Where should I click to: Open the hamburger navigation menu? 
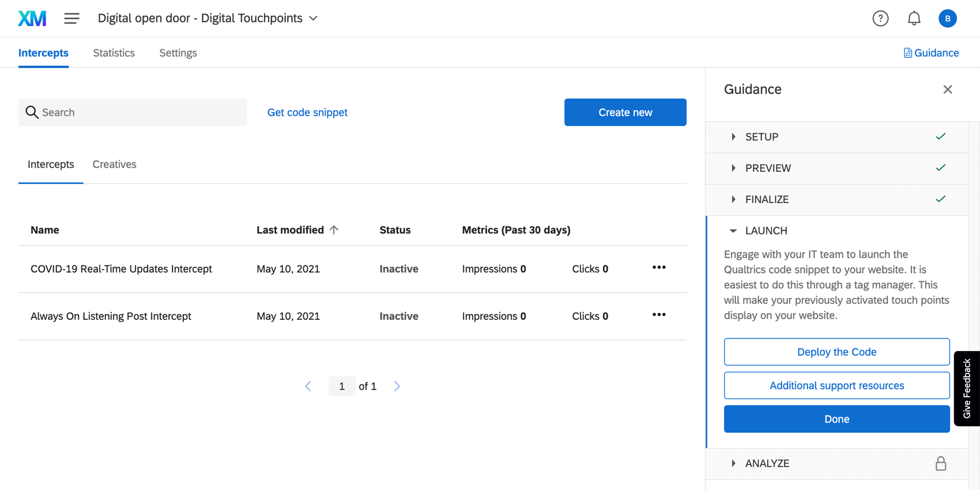coord(72,18)
